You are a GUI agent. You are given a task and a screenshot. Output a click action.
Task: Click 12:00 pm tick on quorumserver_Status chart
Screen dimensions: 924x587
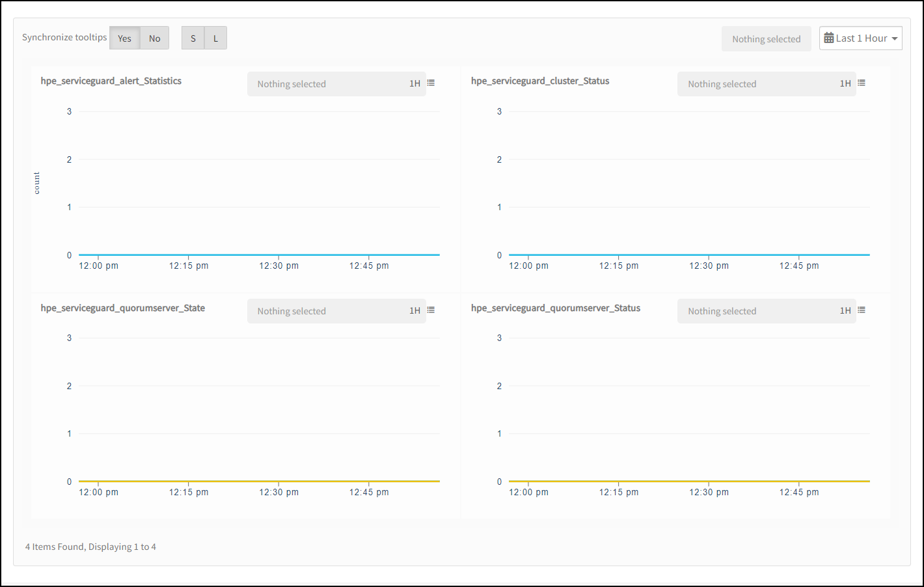tap(528, 492)
